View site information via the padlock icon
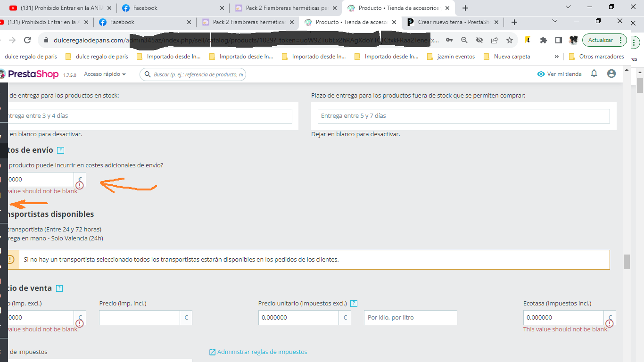 (46, 40)
